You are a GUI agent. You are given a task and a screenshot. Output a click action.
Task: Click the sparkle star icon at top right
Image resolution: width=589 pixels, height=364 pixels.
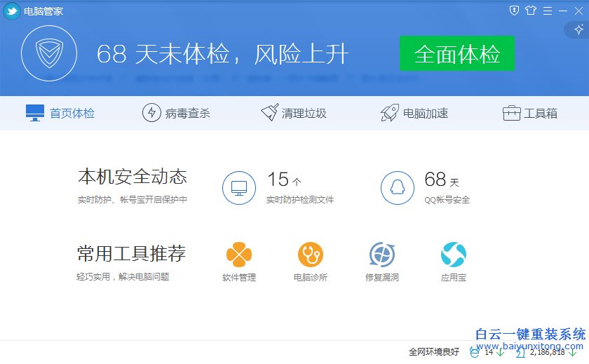click(x=578, y=29)
